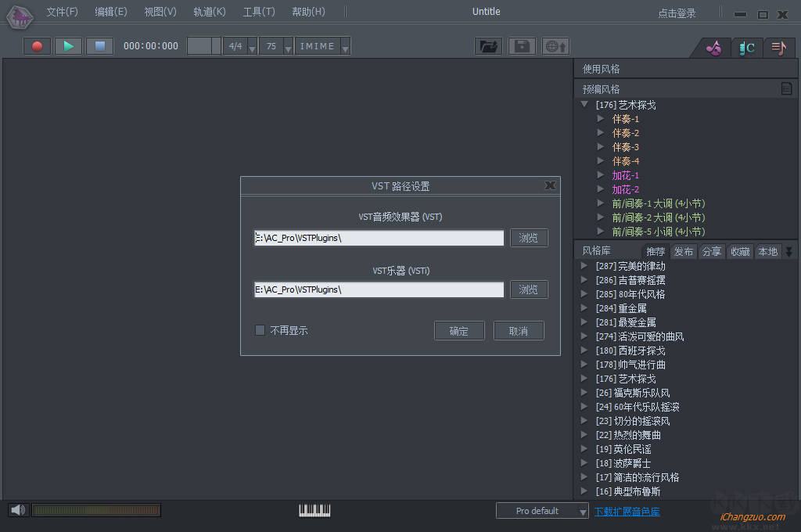Click the master volume level bar
This screenshot has height=532, width=801.
pyautogui.click(x=96, y=509)
